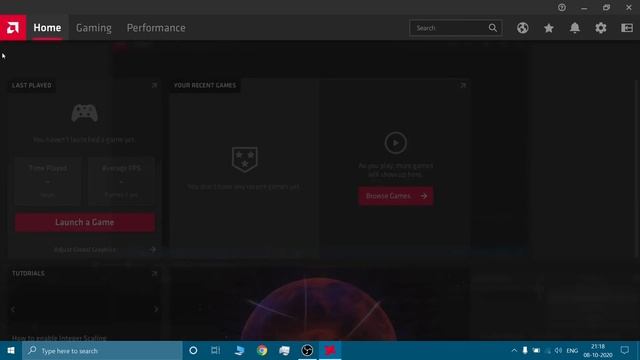Open the Action Center notification icon
The width and height of the screenshot is (640, 360).
tap(624, 351)
